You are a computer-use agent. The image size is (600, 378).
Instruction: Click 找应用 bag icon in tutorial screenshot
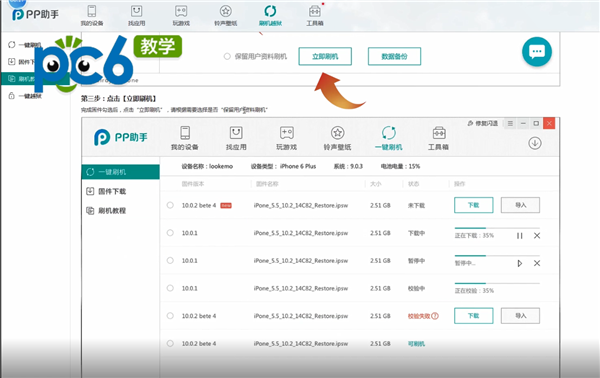236,133
